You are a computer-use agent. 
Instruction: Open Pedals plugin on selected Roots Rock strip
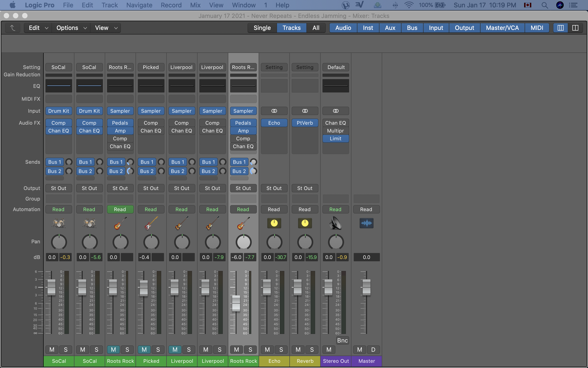(x=243, y=123)
